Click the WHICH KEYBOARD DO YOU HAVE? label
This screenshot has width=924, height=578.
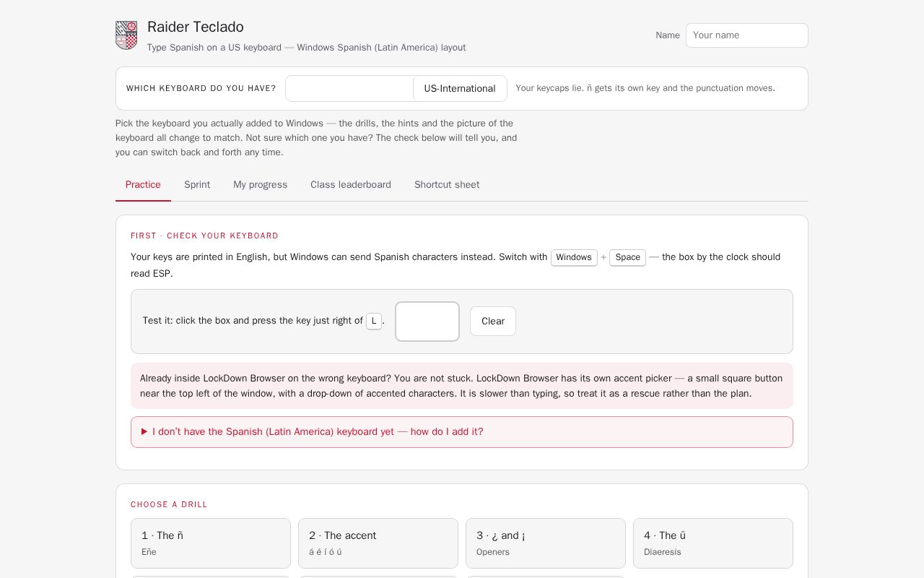[201, 88]
